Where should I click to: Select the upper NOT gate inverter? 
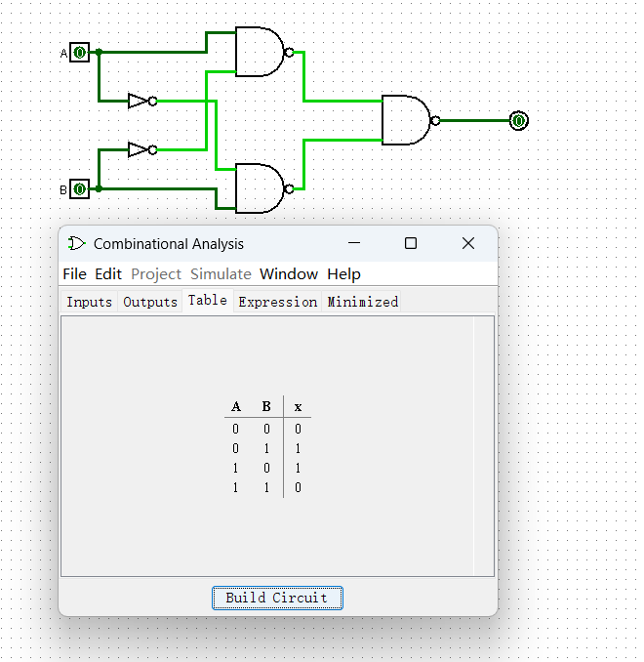click(x=140, y=101)
